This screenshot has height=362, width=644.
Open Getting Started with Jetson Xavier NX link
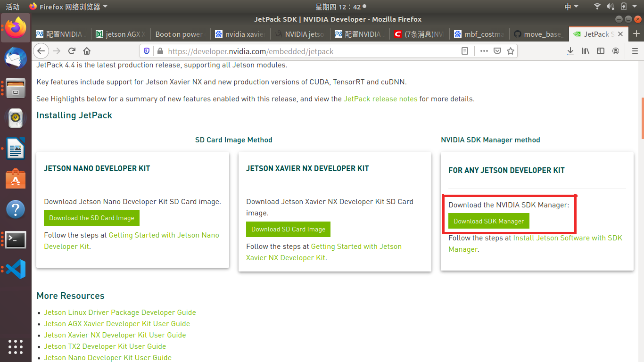pos(324,252)
